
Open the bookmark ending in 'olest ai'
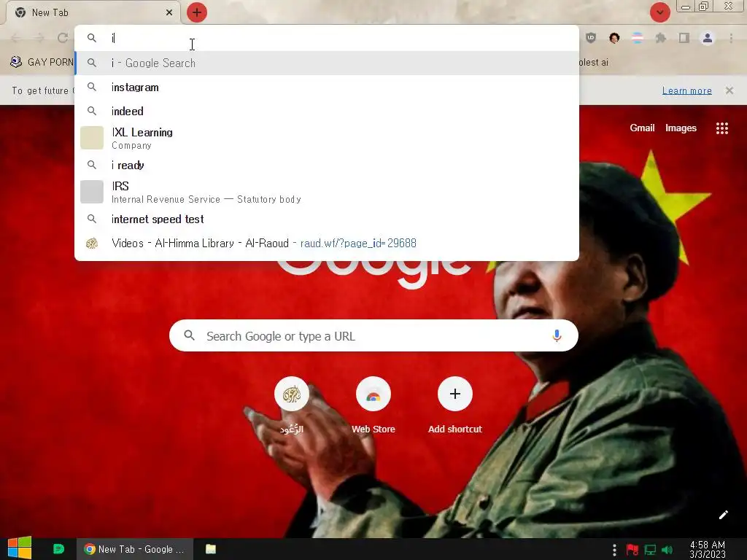pos(594,62)
